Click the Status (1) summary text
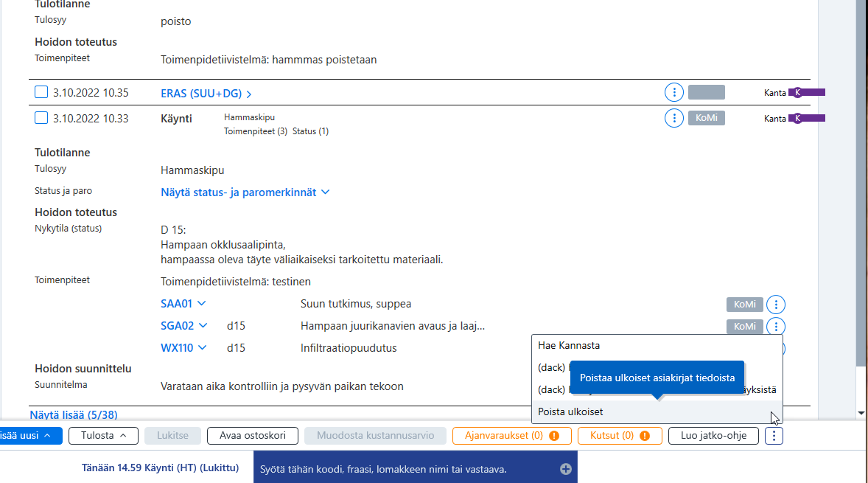 tap(310, 131)
